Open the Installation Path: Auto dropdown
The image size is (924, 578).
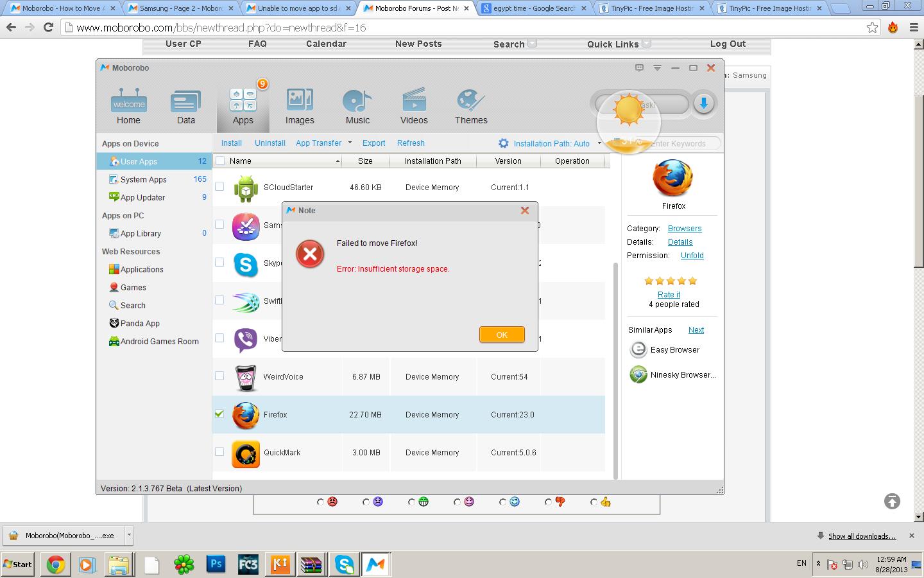557,143
